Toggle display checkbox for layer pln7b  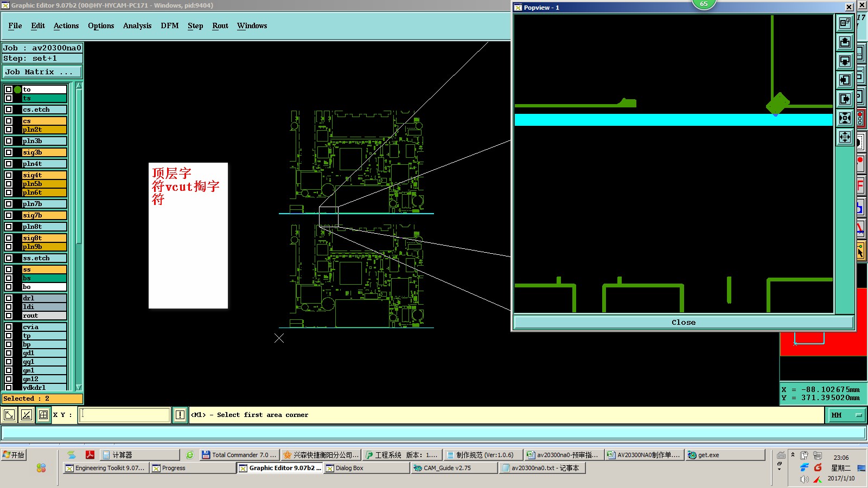[9, 204]
